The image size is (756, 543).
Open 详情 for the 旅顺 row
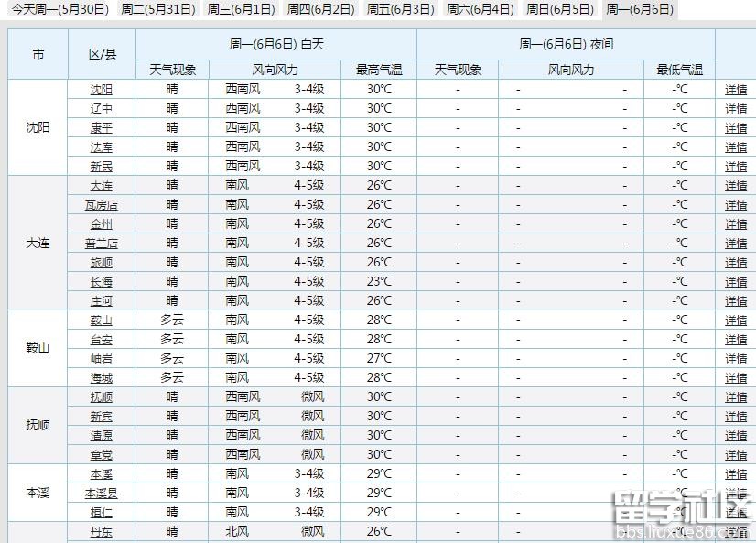(x=736, y=263)
